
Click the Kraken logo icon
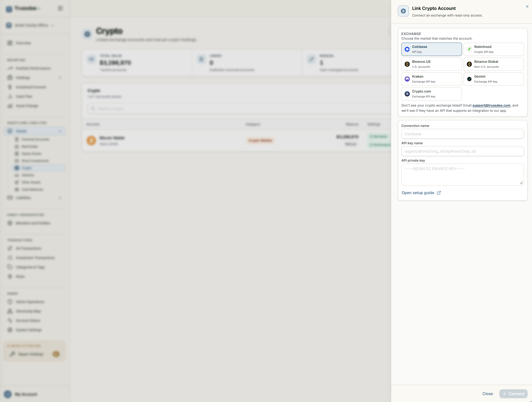pos(407,79)
